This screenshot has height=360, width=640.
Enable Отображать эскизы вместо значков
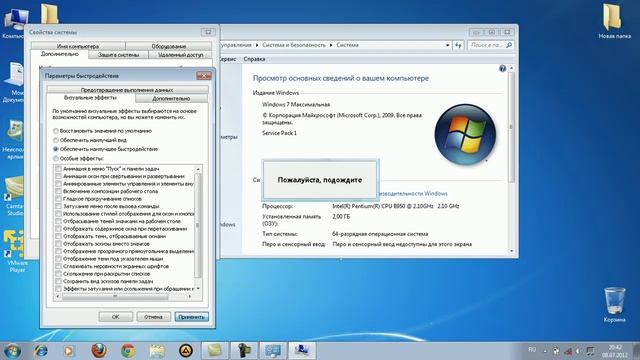[x=58, y=244]
